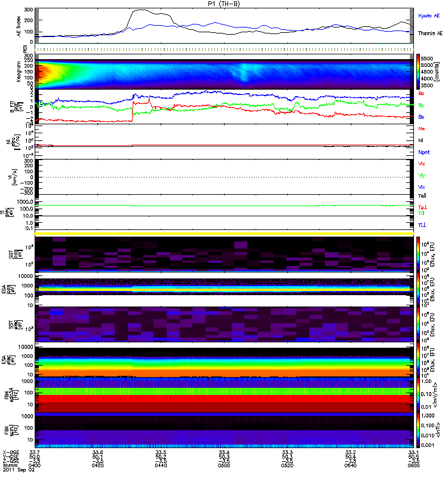Click the blue Vix velocity legend label
Viewport: 448px width, 478px height.
click(x=422, y=187)
